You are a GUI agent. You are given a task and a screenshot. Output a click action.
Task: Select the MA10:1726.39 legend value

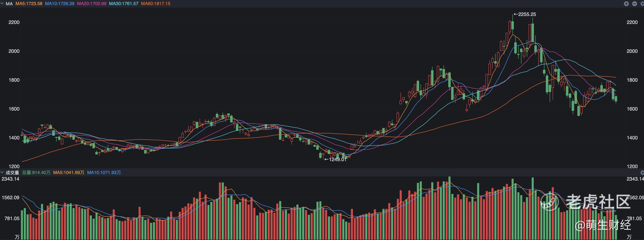[60, 4]
